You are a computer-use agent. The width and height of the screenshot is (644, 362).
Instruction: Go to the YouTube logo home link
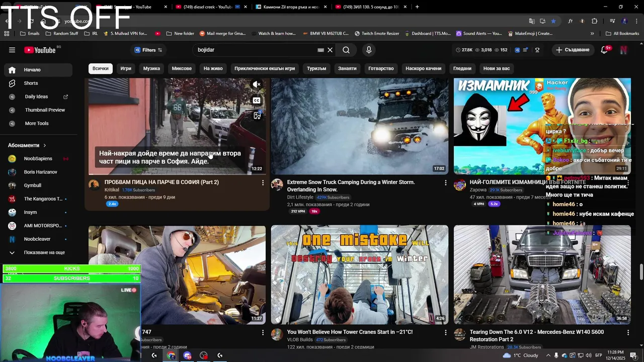tap(39, 50)
